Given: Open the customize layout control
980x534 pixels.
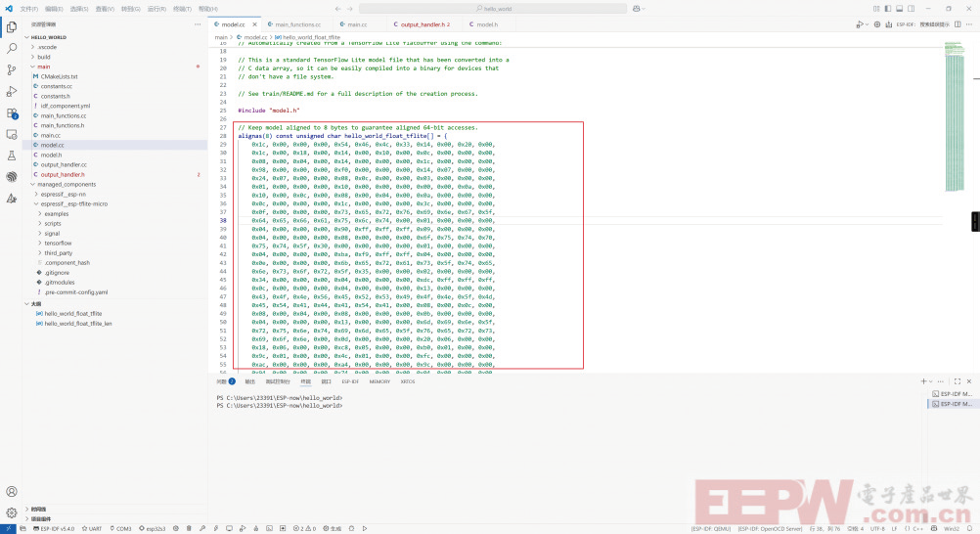Looking at the screenshot, I should (876, 9).
